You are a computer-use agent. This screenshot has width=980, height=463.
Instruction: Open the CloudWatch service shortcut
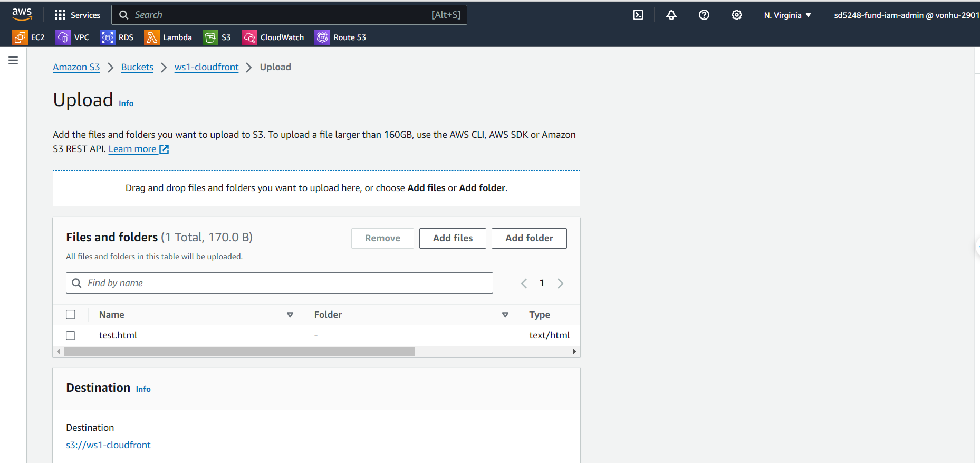click(x=273, y=37)
